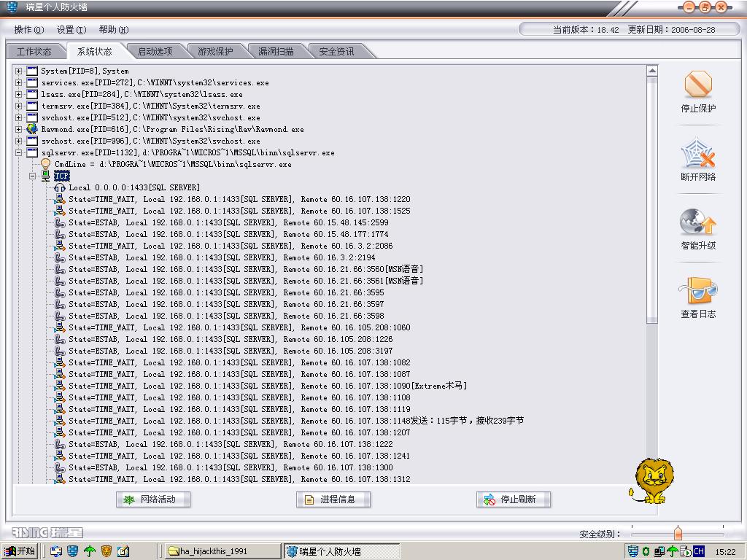This screenshot has width=747, height=560.
Task: Open the 查看日志 view log icon
Action: pos(698,290)
